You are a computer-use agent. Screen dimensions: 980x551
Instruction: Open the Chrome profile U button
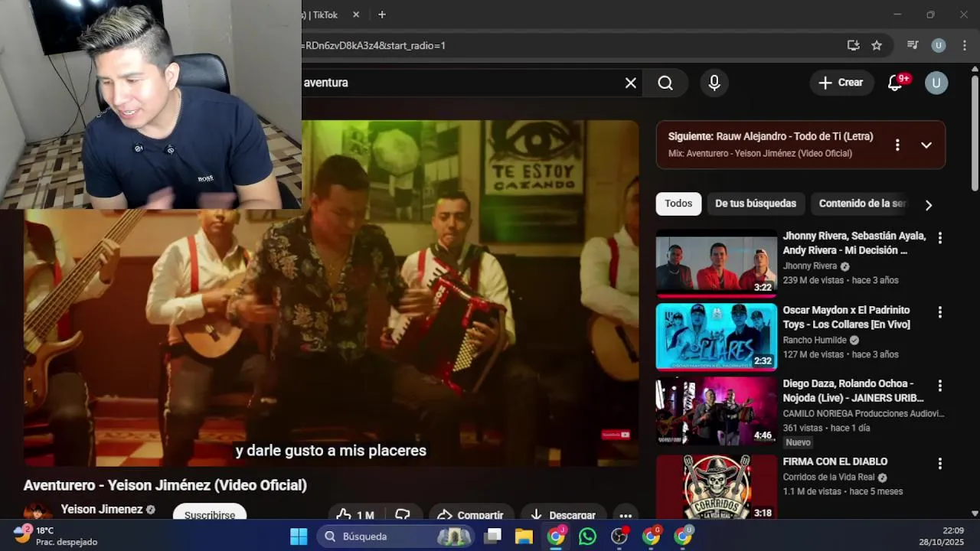click(x=938, y=45)
